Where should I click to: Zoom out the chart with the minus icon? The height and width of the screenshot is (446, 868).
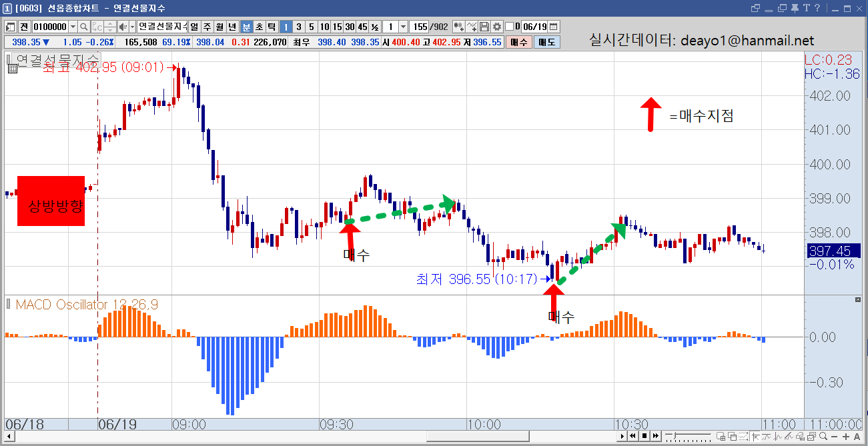834,436
